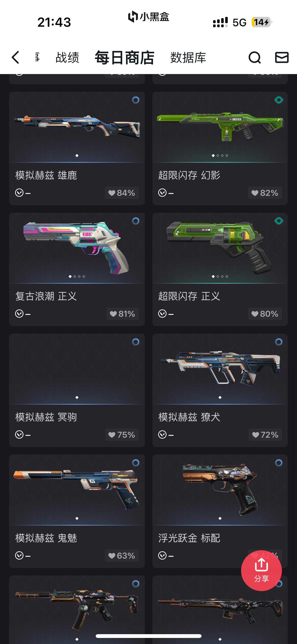Tap the 75% heart on 模拟赫兹 冥驹
The height and width of the screenshot is (644, 297).
pos(122,435)
